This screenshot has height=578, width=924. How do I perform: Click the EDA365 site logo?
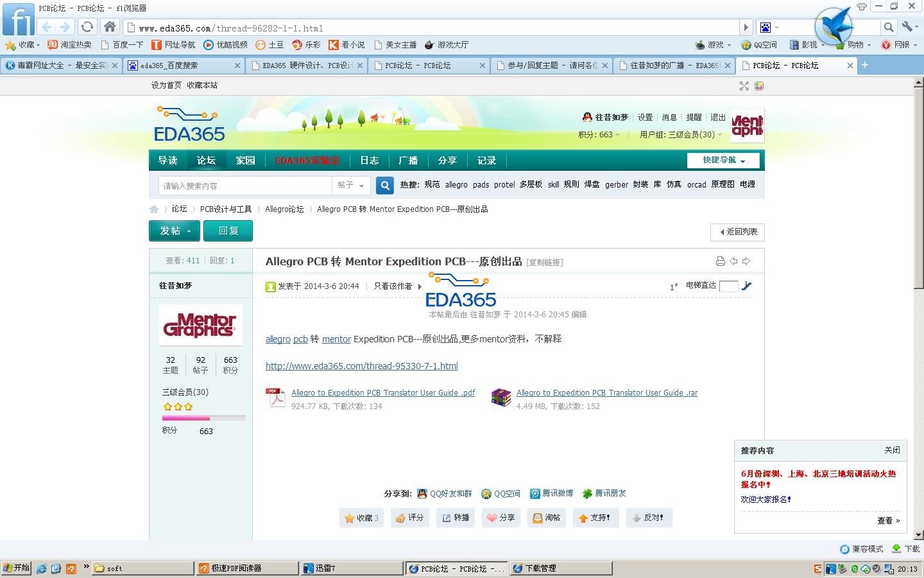(189, 124)
